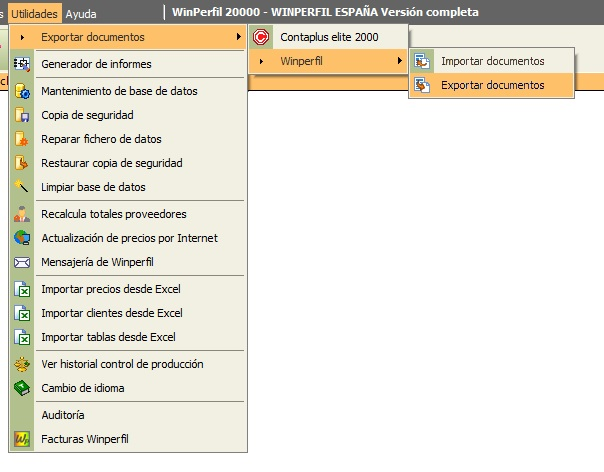Click the red Contaplus elite 2000 icon
The height and width of the screenshot is (472, 604).
click(261, 37)
